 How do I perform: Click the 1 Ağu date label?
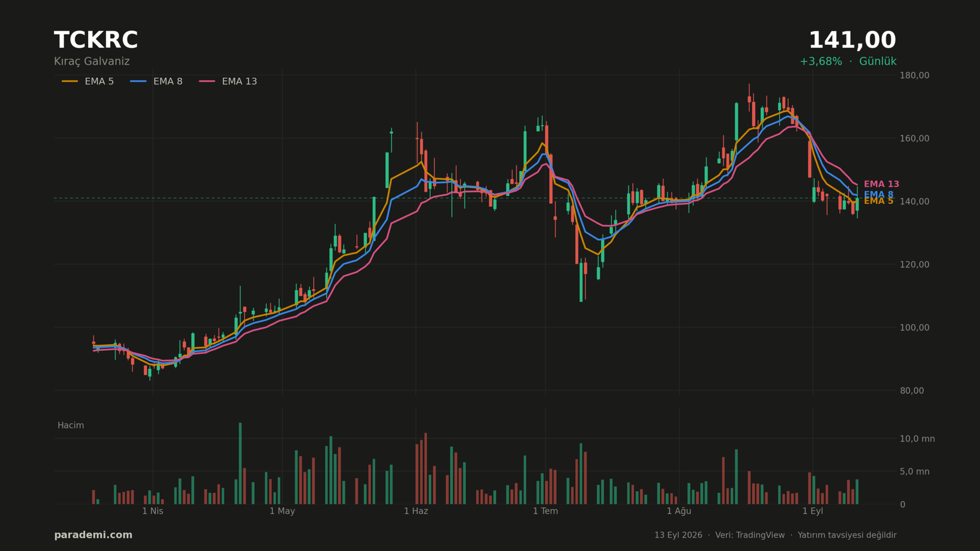(x=679, y=511)
